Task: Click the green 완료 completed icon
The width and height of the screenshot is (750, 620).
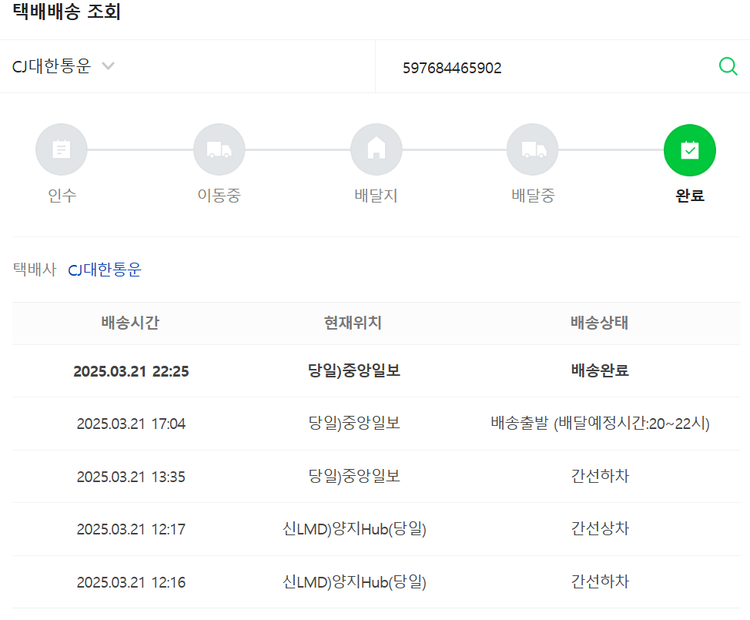Action: click(689, 150)
